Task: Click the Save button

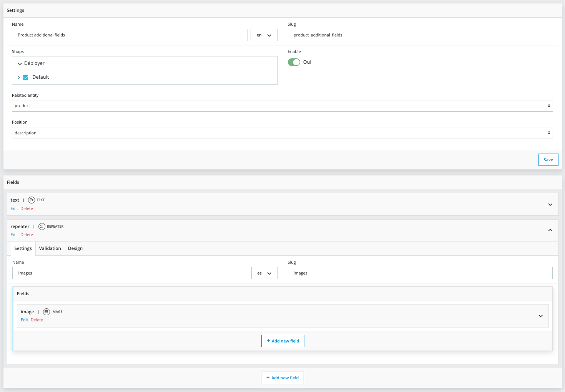Action: [548, 160]
